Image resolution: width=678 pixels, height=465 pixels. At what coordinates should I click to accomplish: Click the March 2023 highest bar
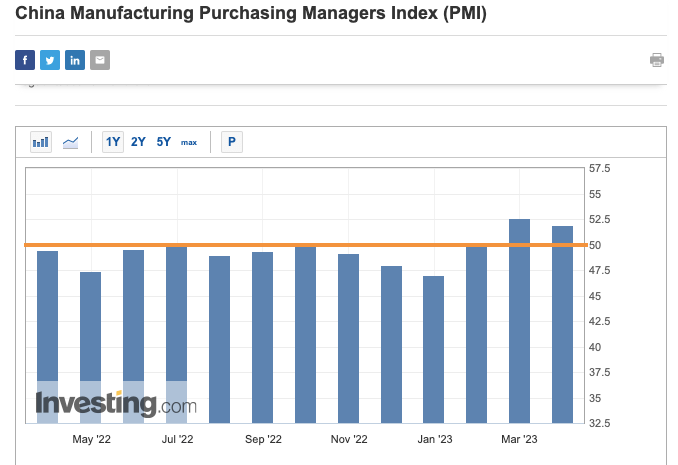click(x=519, y=320)
